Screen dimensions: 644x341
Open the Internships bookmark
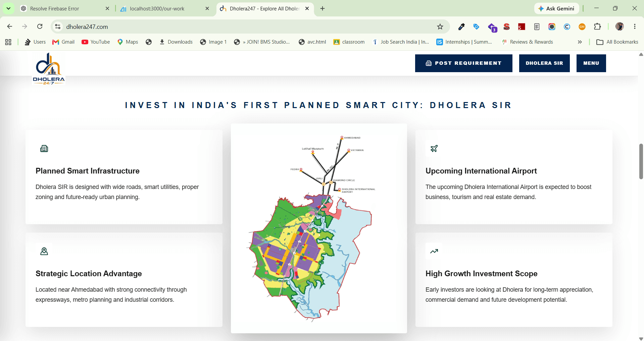(x=464, y=42)
